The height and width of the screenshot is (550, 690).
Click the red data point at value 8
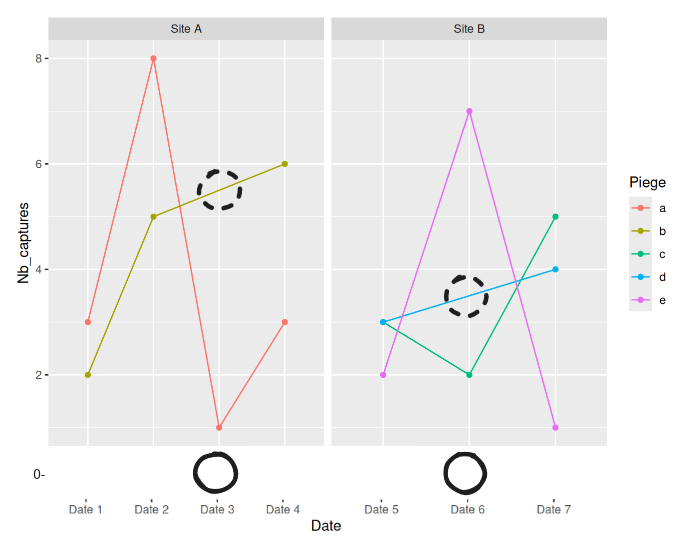153,59
